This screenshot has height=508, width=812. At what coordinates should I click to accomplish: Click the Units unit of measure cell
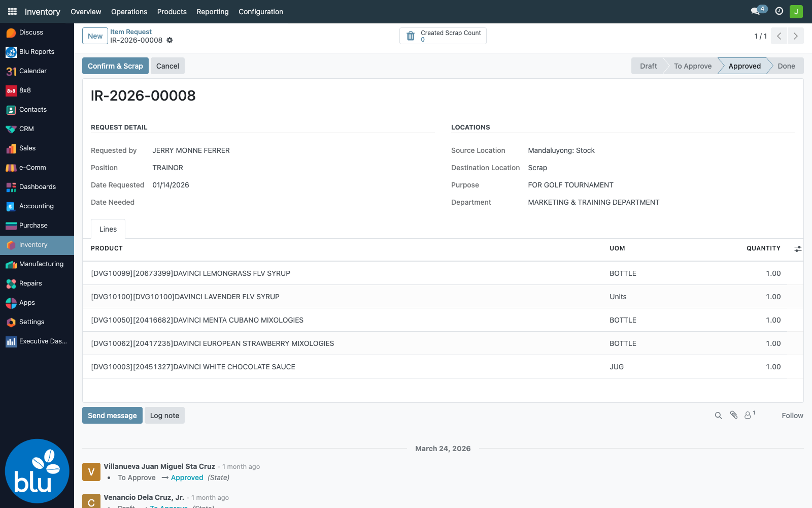(x=618, y=297)
